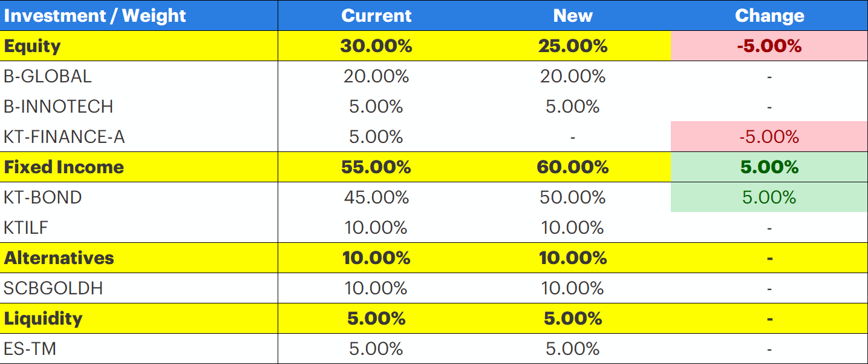Select the KT-FINANCE-A fund name cell

[65, 137]
